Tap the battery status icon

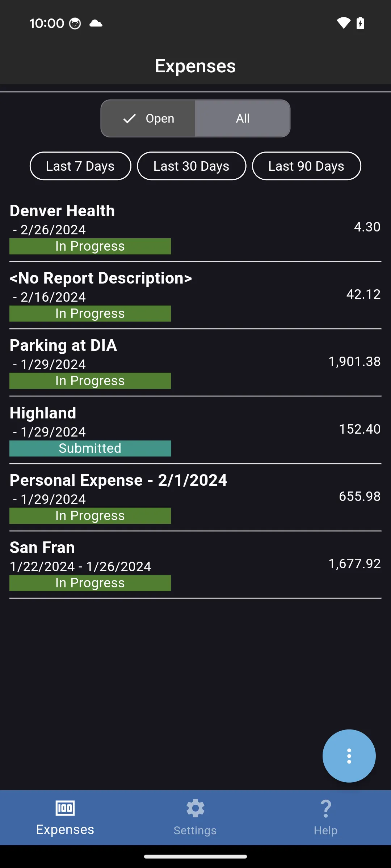click(360, 23)
